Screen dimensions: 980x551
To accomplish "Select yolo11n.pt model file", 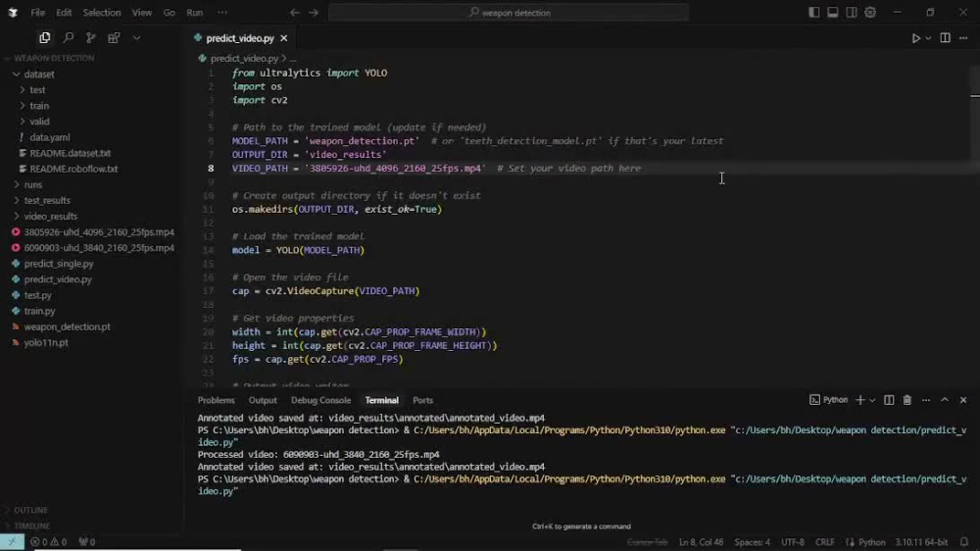I will pos(92,342).
